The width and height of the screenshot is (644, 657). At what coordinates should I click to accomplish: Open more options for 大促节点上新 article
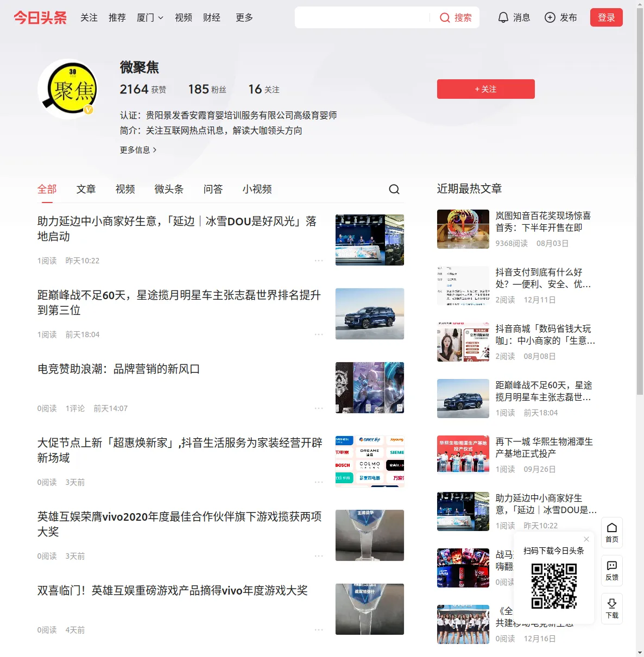319,482
